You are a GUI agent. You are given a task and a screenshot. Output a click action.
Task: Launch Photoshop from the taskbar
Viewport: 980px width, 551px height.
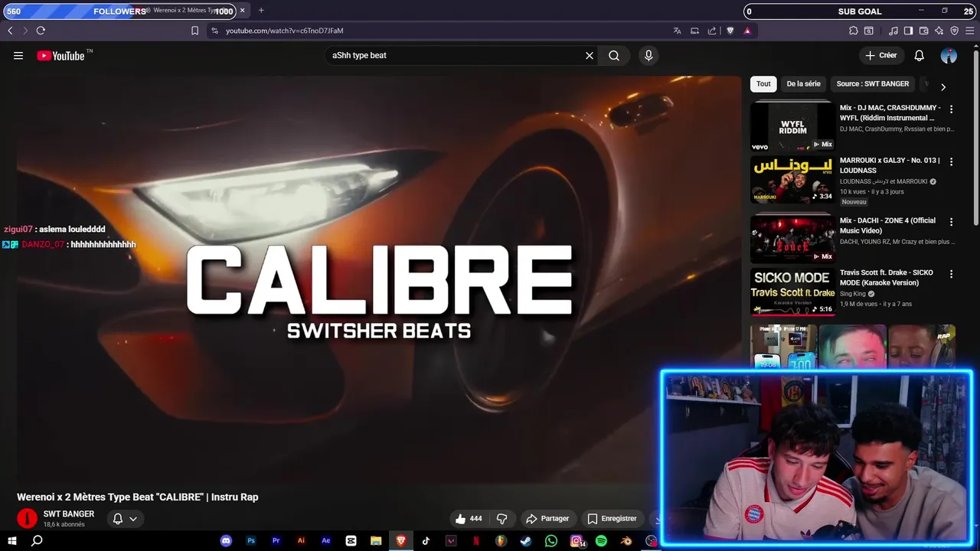[251, 540]
